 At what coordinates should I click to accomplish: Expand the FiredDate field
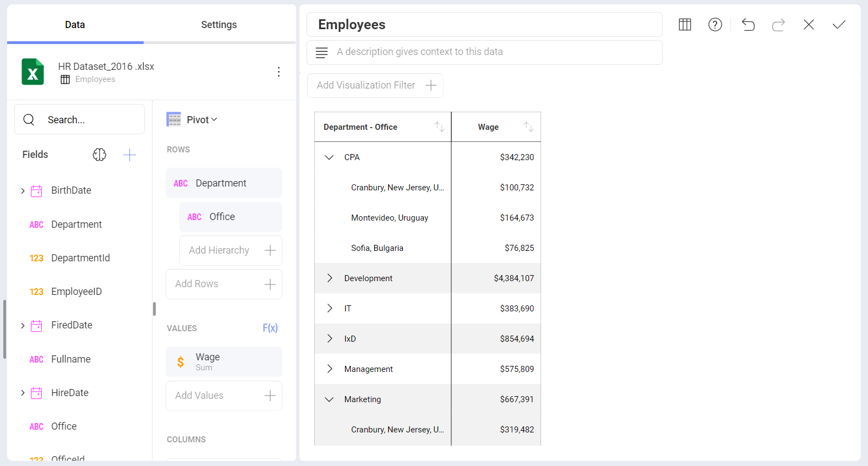(x=23, y=326)
